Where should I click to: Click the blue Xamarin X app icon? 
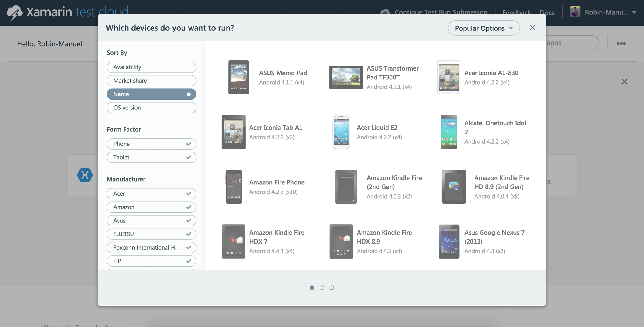[x=85, y=175]
